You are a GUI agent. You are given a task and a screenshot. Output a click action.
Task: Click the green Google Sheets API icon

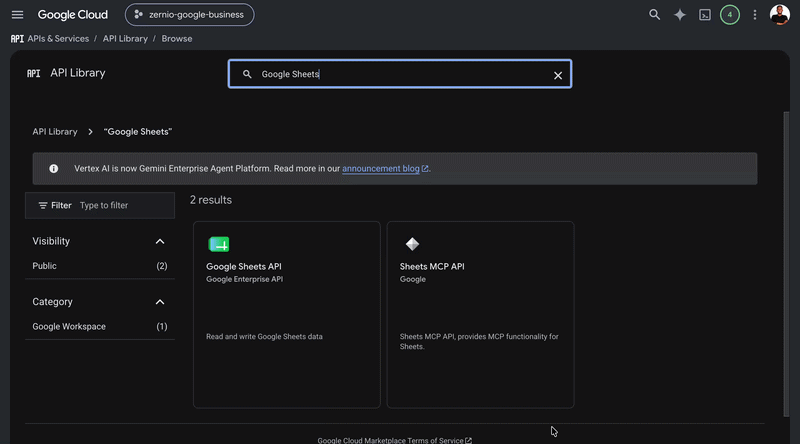219,244
